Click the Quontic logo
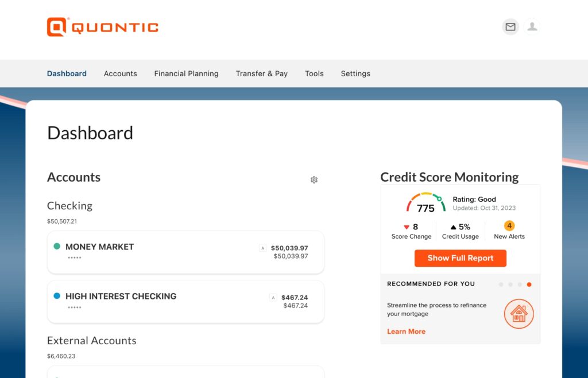Screen dimensions: 588x378 [103, 27]
